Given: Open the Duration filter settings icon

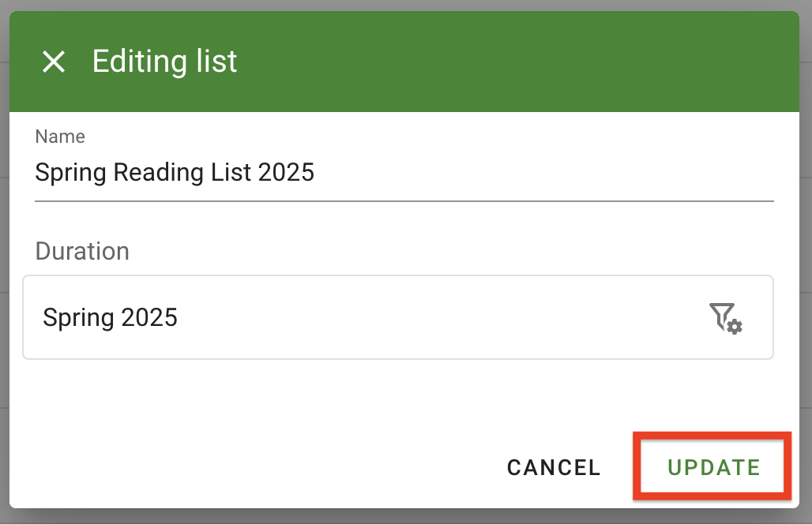Looking at the screenshot, I should click(725, 317).
